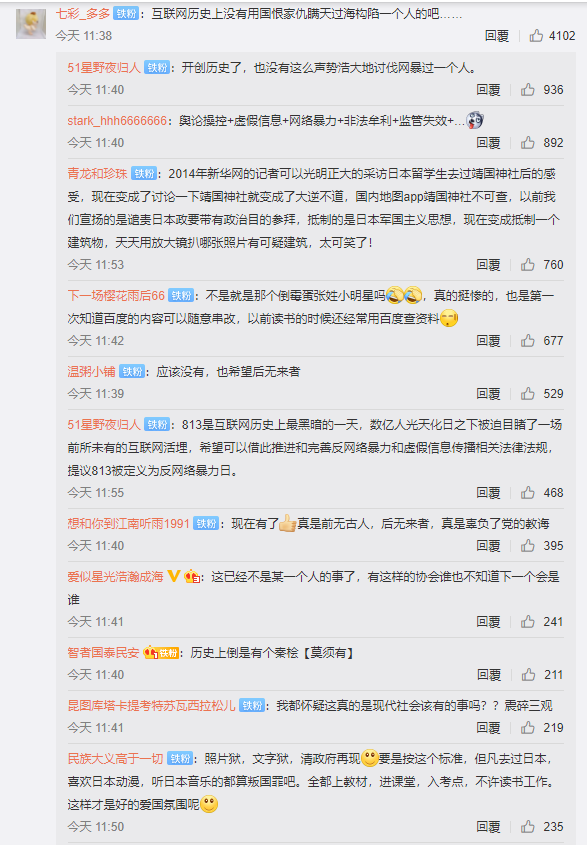Like the comment with 241 likes
The height and width of the screenshot is (845, 587).
[x=528, y=621]
